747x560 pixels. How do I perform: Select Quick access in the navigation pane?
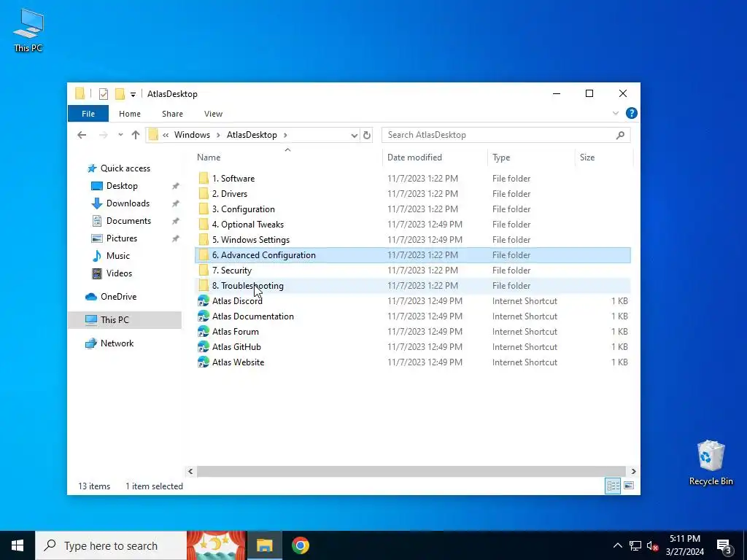coord(125,168)
